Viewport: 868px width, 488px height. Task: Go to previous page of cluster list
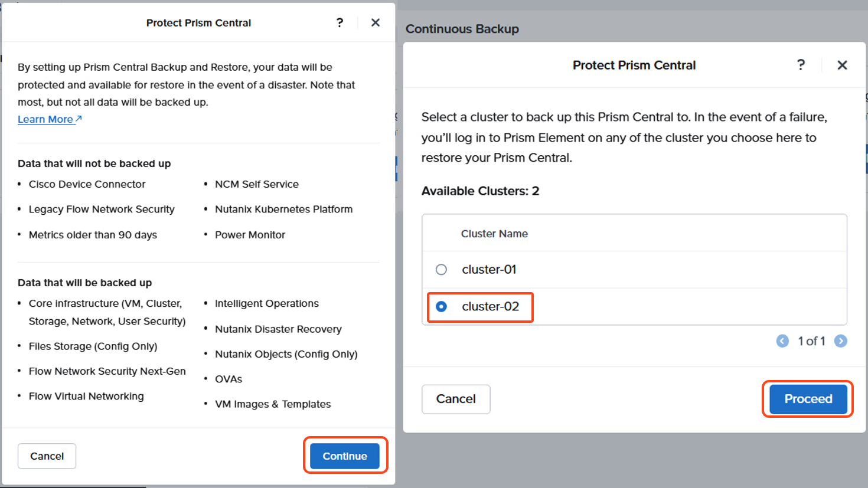(782, 341)
